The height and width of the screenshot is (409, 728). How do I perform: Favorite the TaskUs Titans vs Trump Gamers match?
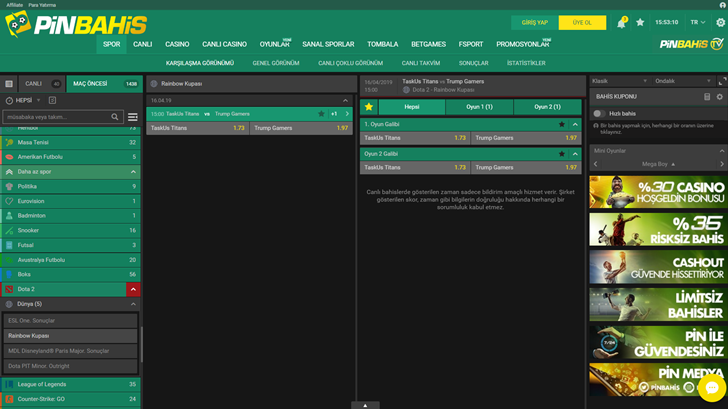(x=321, y=114)
